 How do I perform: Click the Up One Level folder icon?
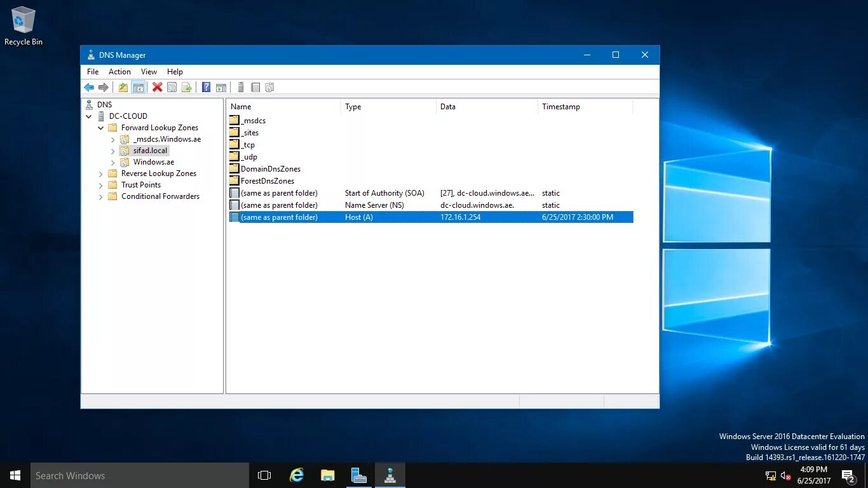123,87
